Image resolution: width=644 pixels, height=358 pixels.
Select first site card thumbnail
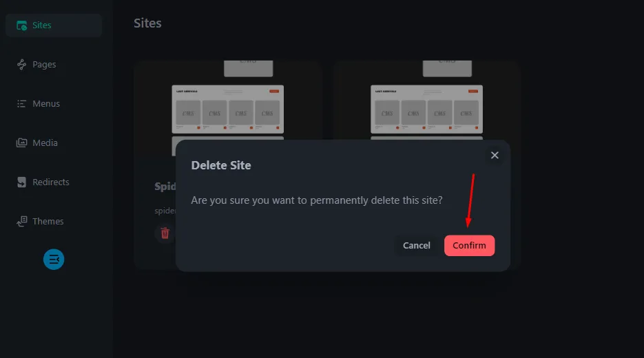point(227,109)
